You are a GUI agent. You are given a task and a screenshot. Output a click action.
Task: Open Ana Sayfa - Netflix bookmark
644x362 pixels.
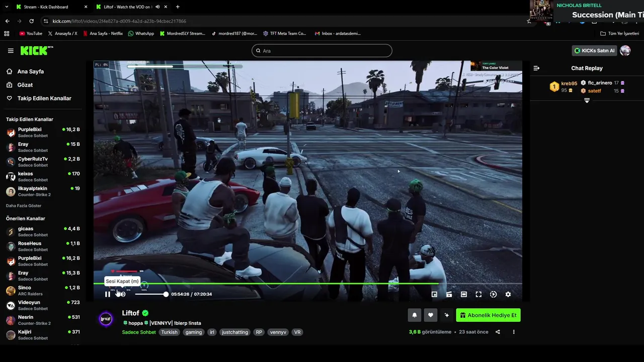[103, 34]
